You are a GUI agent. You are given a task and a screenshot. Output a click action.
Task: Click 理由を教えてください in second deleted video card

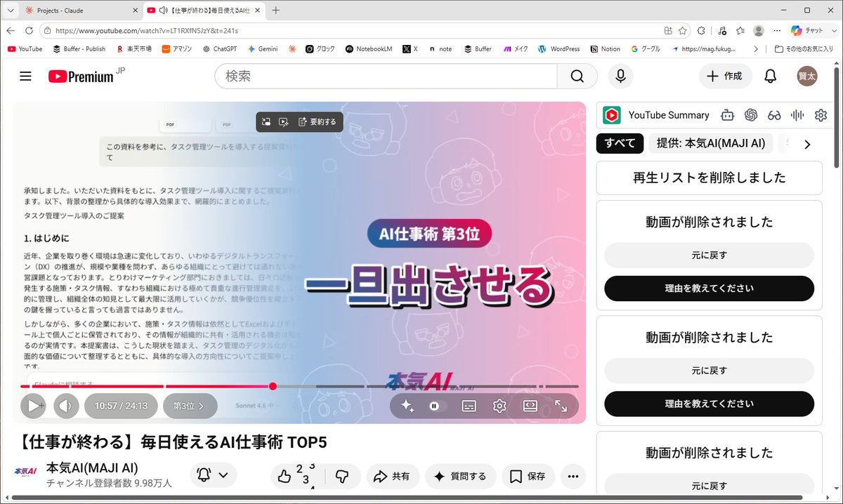point(709,404)
